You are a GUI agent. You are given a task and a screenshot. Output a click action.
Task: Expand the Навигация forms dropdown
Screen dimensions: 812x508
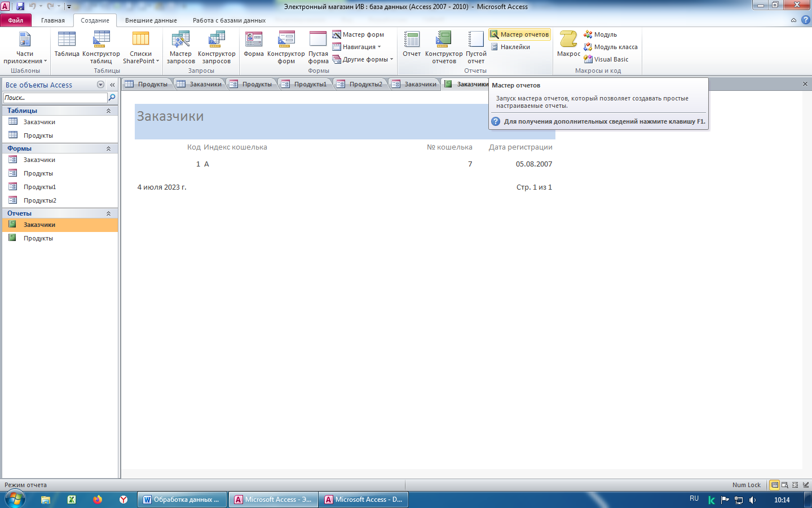tap(357, 47)
